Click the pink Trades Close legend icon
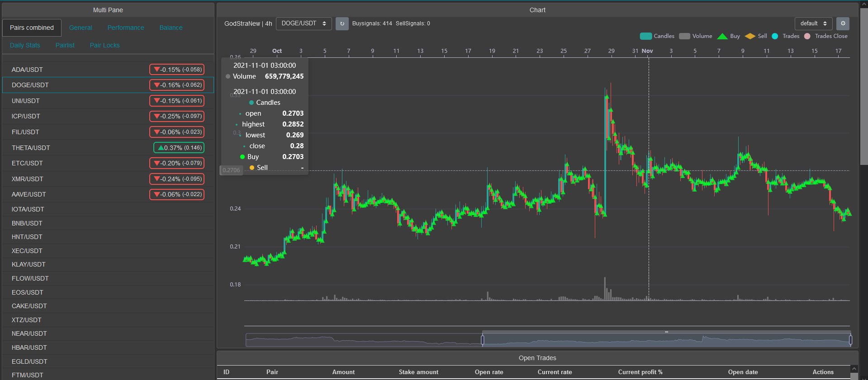Screen dimensions: 868x380 807,36
